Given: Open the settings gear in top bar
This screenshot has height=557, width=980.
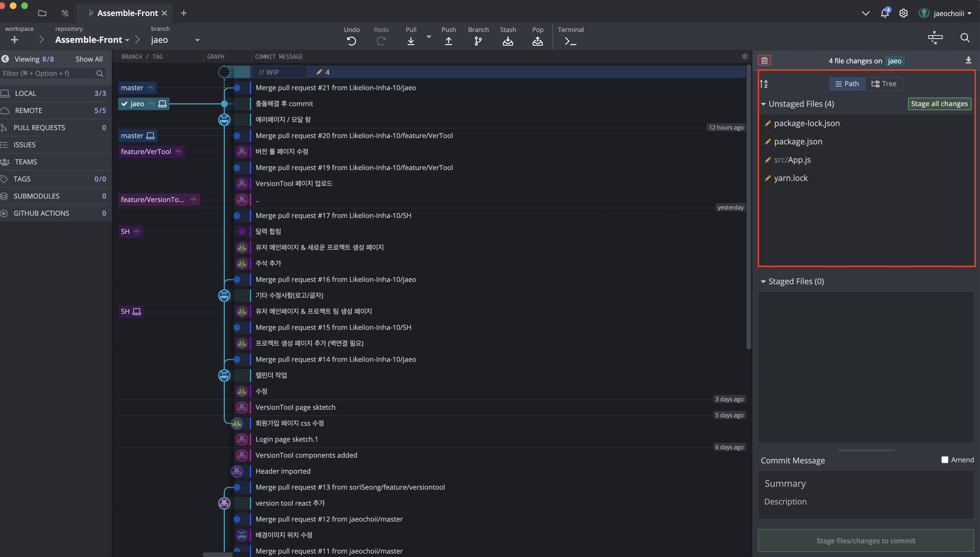Looking at the screenshot, I should click(903, 13).
